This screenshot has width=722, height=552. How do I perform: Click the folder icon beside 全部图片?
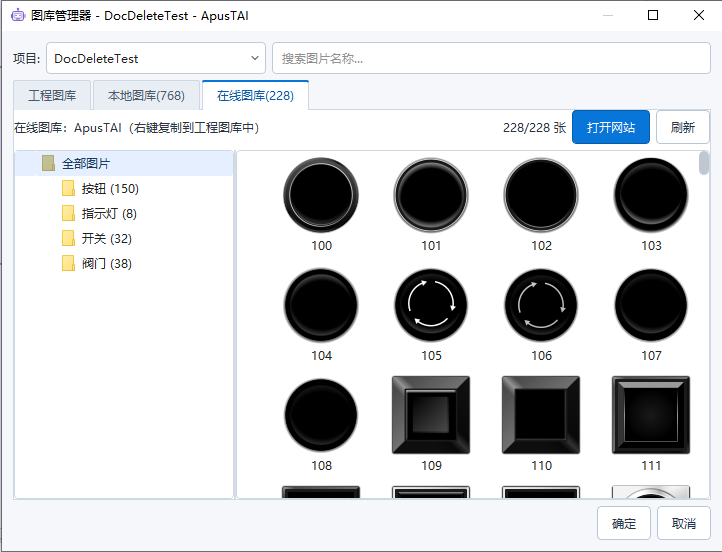click(x=48, y=163)
